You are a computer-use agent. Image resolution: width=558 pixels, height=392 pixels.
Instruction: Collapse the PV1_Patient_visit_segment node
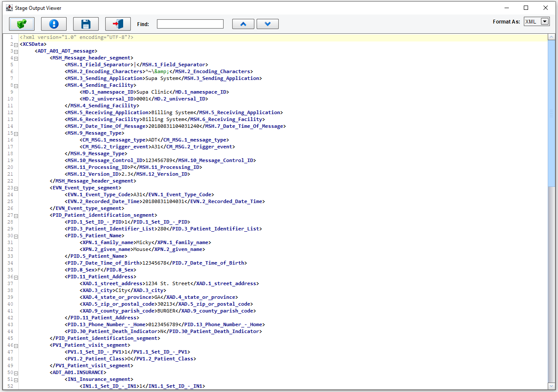[x=15, y=345]
